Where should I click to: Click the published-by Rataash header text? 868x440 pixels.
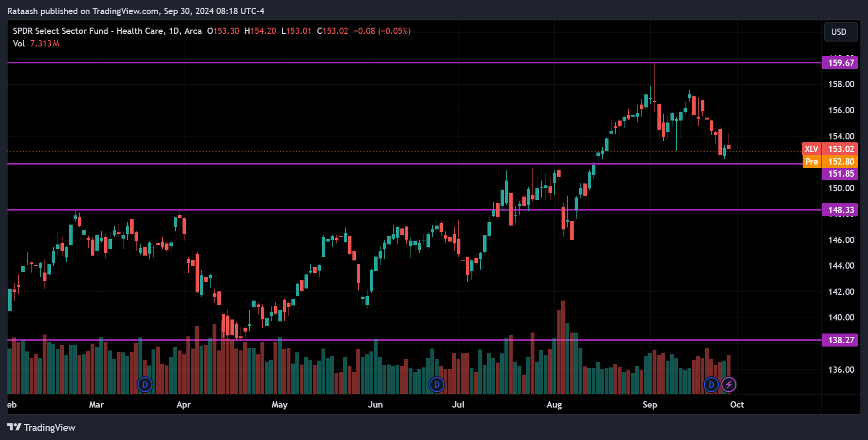click(136, 11)
